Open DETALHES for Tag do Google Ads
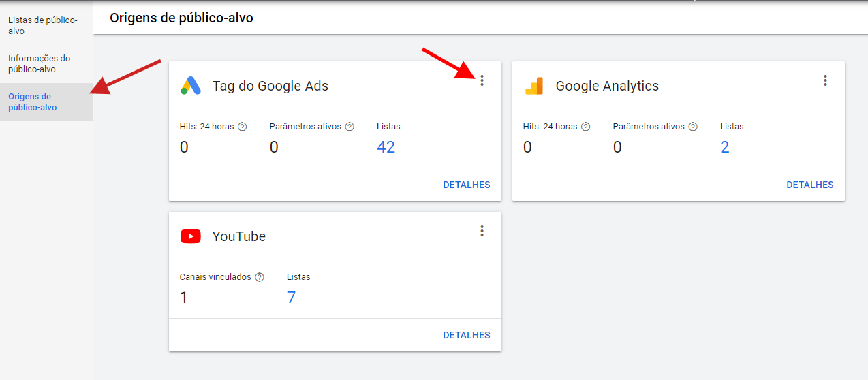 click(466, 185)
